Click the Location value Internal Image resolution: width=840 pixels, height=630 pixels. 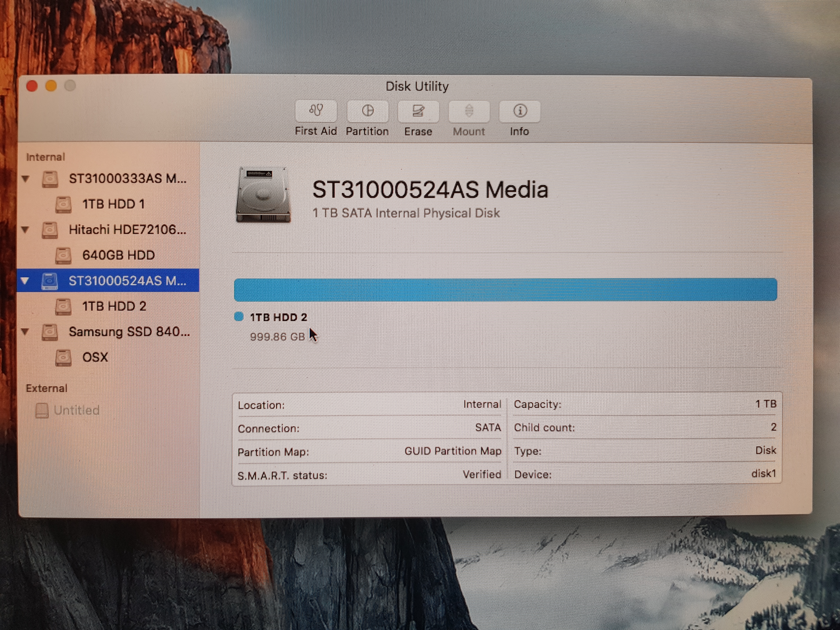coord(482,404)
